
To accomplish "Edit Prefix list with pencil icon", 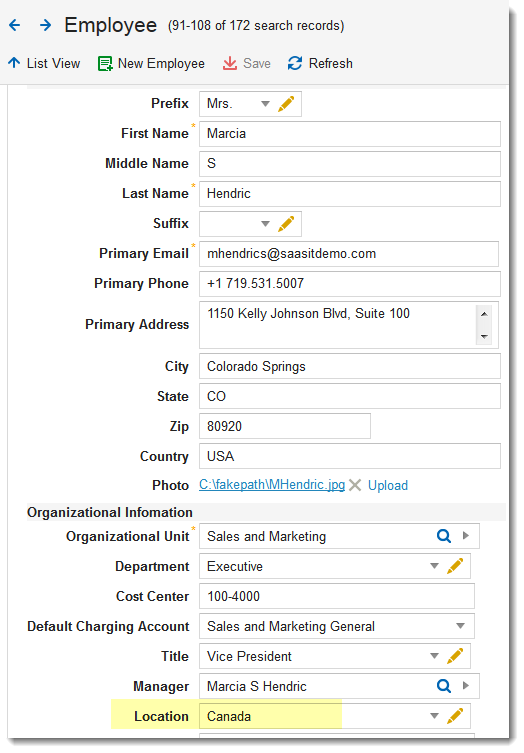I will click(x=286, y=104).
